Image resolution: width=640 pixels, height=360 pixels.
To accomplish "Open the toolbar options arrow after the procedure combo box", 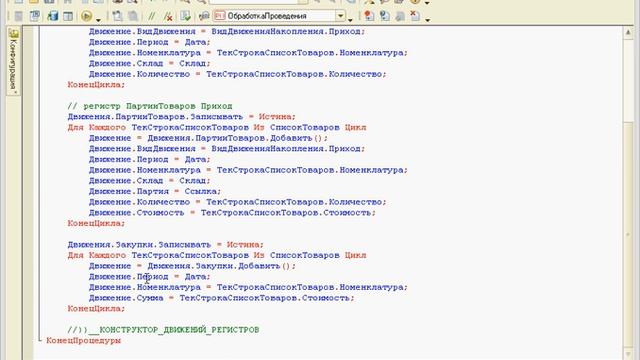I will point(350,19).
